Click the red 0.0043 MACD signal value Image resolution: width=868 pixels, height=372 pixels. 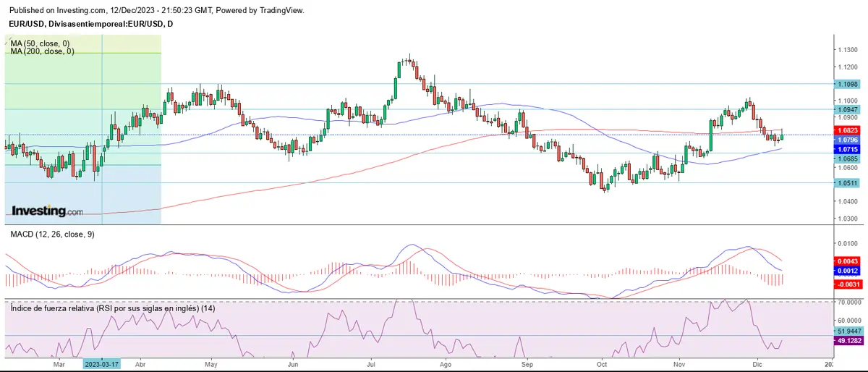[x=848, y=261]
